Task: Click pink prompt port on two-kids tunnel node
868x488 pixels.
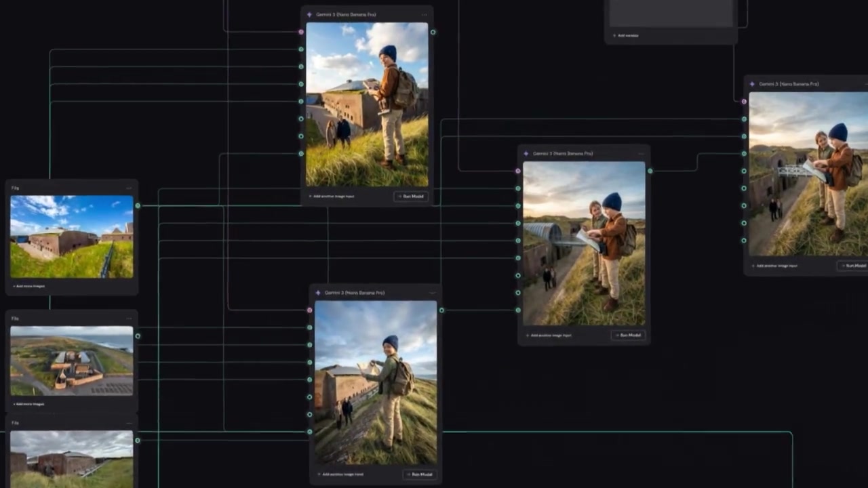Action: [x=518, y=171]
